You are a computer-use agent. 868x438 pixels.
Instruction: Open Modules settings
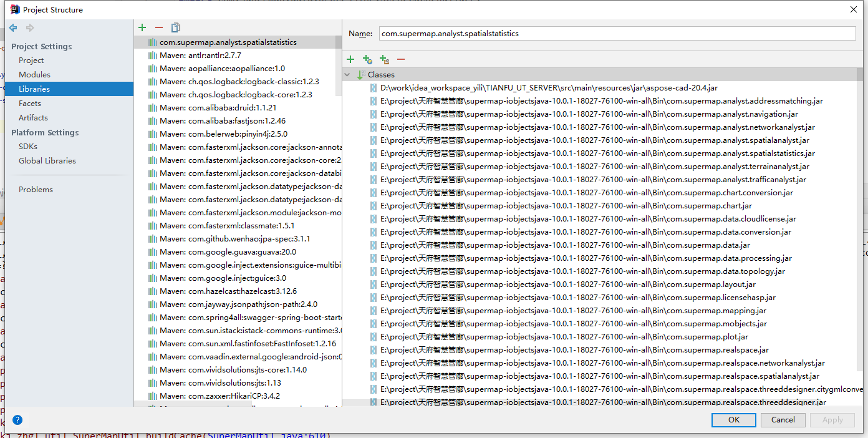pos(34,75)
